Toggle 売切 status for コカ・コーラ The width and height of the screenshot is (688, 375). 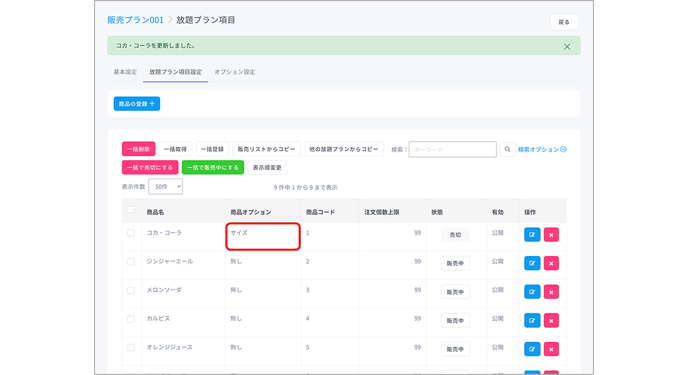(x=455, y=235)
